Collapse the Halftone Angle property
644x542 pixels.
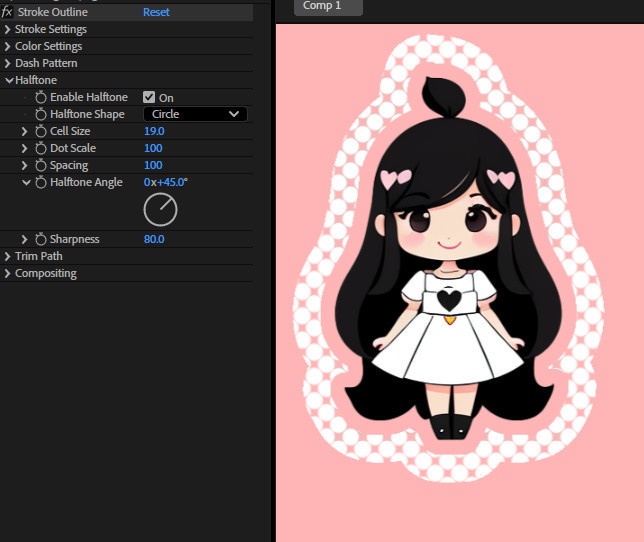[26, 182]
